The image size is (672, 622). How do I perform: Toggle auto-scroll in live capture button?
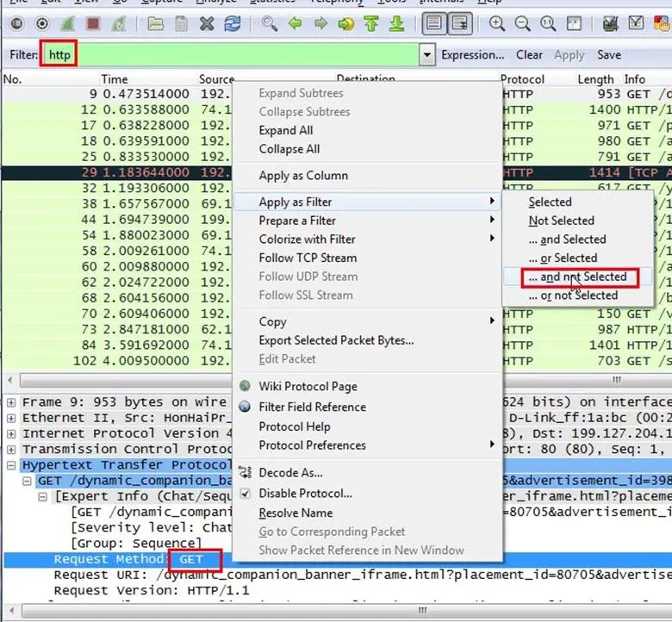(x=460, y=24)
